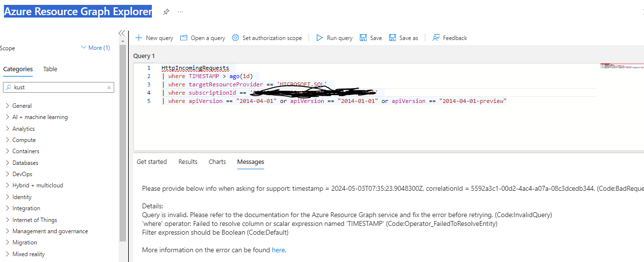Viewport: 644px width, 262px height.
Task: Click the Set authorization scope gear icon
Action: 235,38
